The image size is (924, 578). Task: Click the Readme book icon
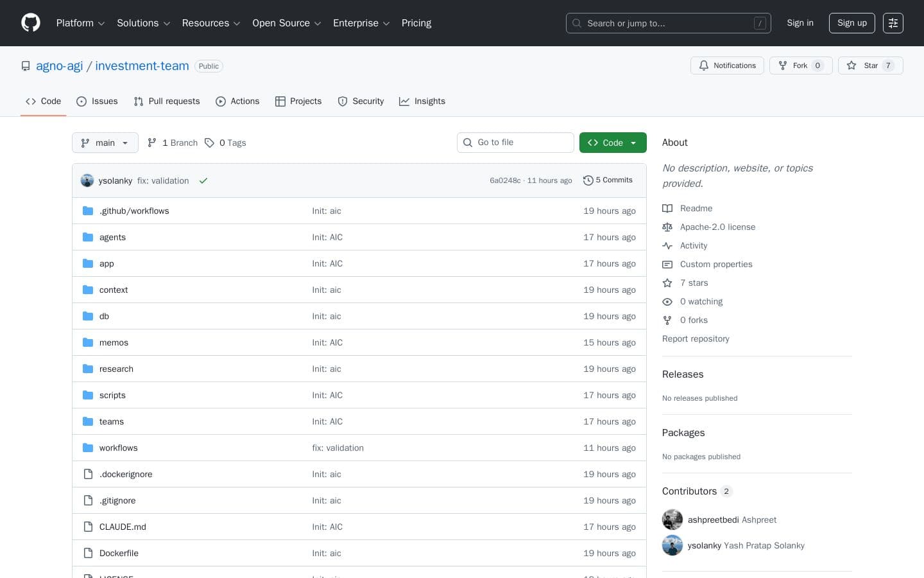tap(667, 208)
